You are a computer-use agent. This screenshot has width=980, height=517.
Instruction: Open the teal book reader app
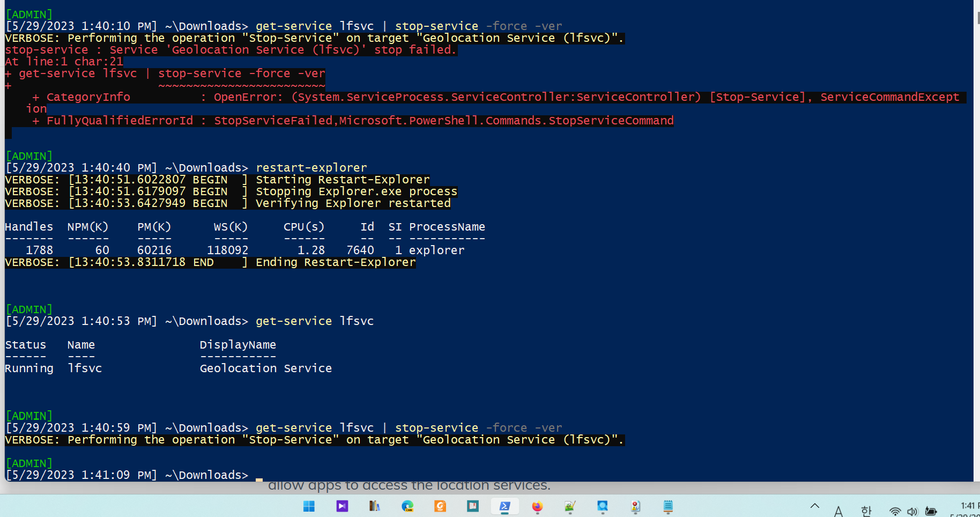[x=472, y=506]
